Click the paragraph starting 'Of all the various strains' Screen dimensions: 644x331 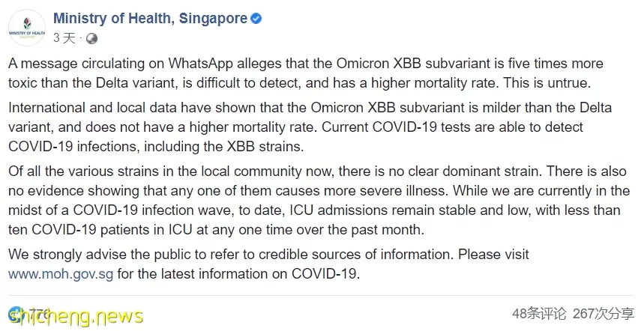319,200
